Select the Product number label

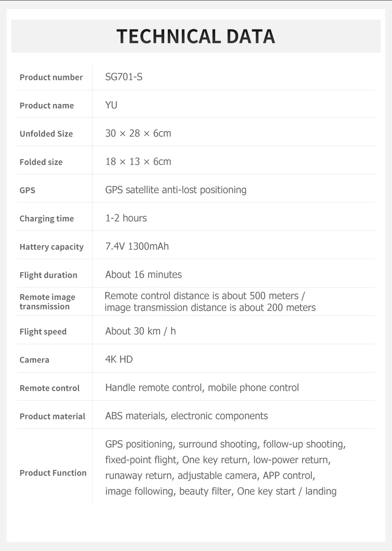(x=51, y=77)
